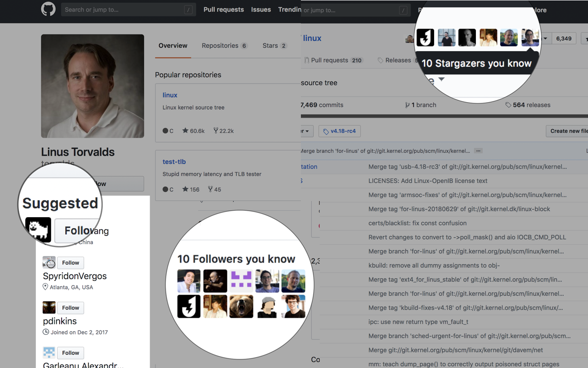The width and height of the screenshot is (588, 368).
Task: Switch to the Overview tab
Action: [173, 46]
